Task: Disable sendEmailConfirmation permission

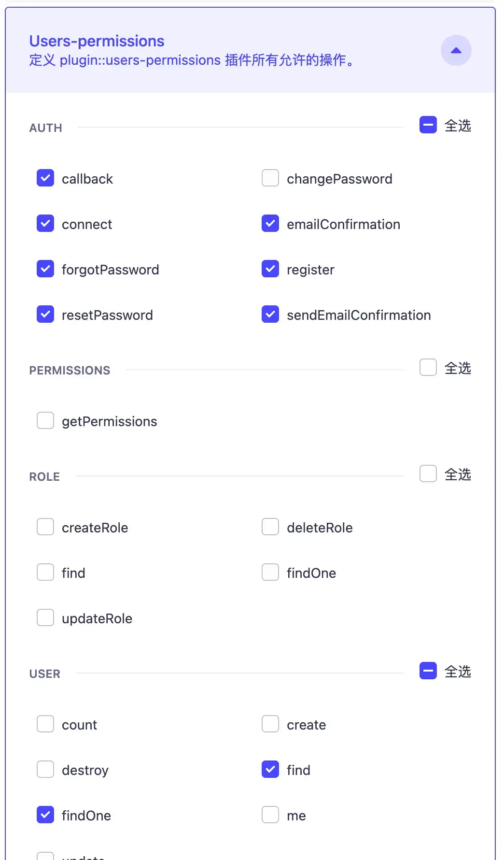Action: 270,314
